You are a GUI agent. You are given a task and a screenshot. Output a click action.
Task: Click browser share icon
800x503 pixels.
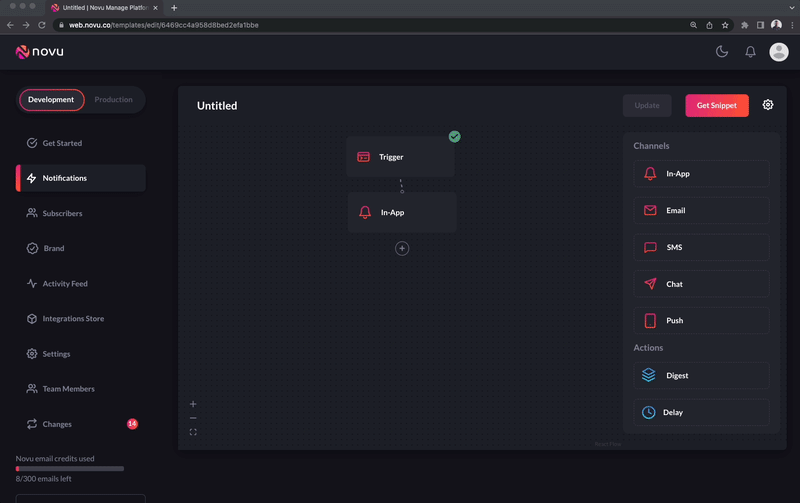709,25
